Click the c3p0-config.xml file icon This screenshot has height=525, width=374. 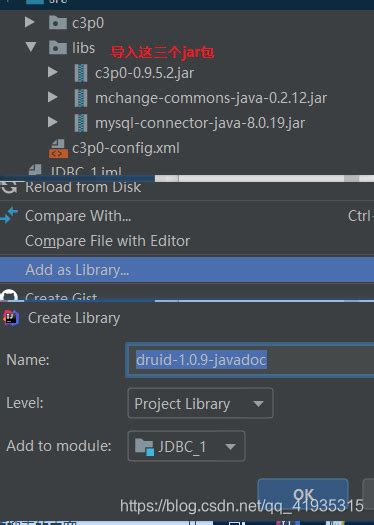pos(58,148)
